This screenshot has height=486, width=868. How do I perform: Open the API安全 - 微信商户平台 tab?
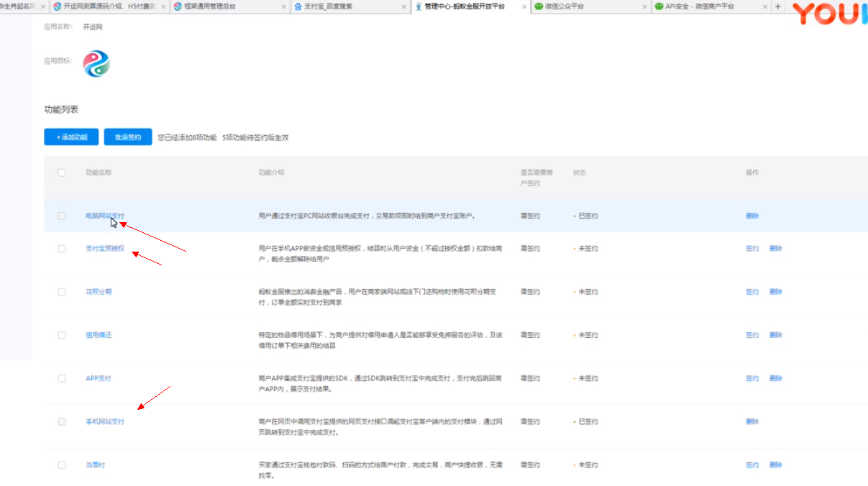click(711, 6)
